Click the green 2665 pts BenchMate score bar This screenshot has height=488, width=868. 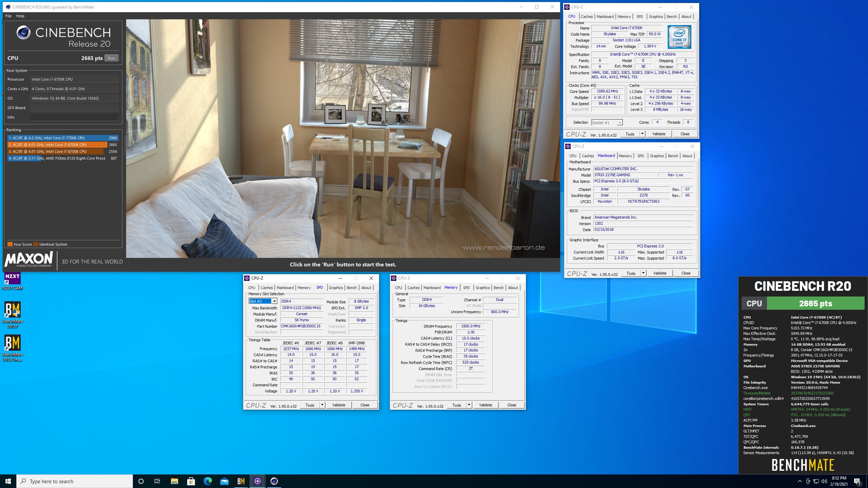[815, 303]
